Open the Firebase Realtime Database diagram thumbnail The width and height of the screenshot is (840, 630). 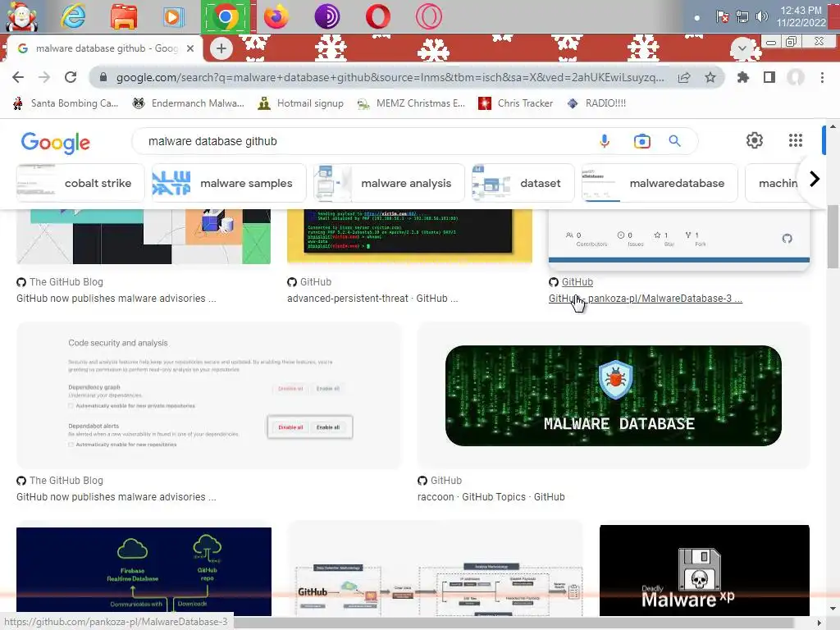click(x=144, y=572)
